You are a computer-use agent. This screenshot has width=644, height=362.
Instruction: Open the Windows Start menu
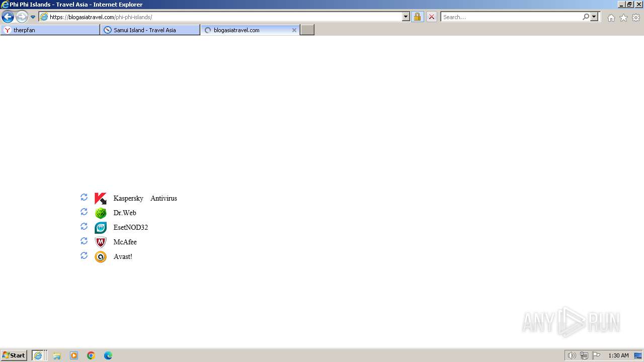(x=14, y=355)
